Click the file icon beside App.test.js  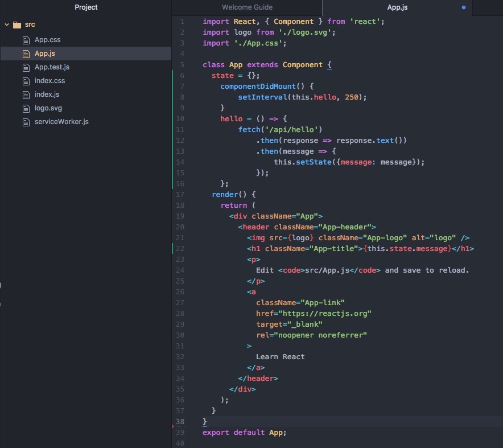pyautogui.click(x=26, y=67)
